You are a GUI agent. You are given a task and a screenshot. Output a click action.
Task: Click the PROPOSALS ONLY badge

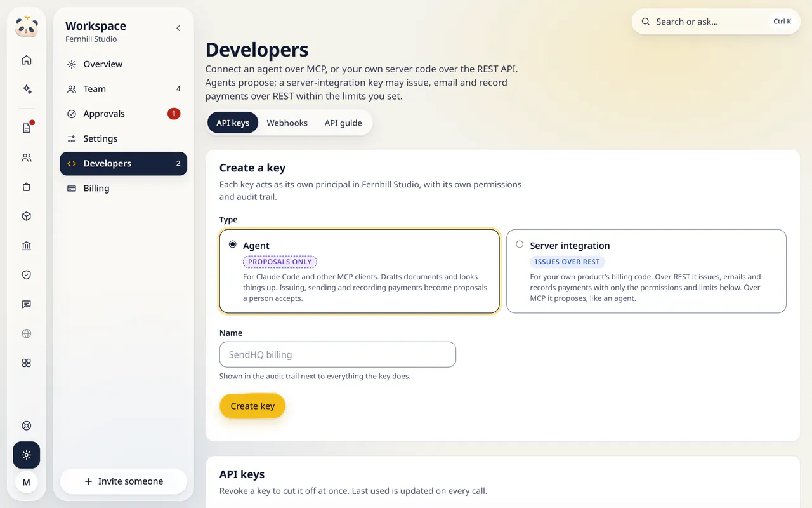(280, 262)
